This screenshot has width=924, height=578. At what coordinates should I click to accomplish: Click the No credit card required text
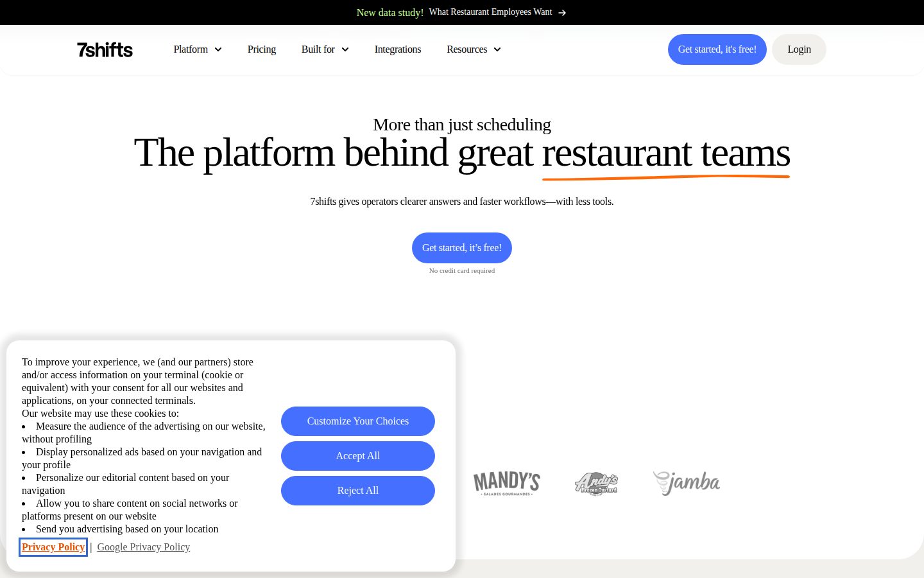(462, 271)
